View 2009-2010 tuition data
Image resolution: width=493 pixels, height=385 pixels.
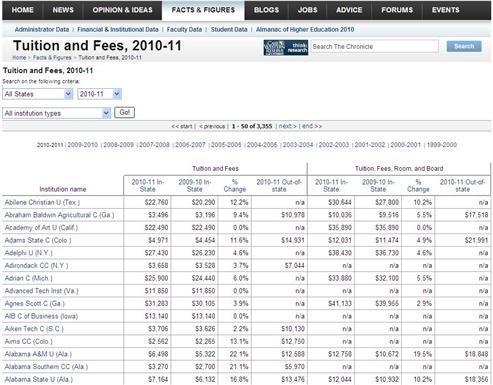tap(83, 145)
